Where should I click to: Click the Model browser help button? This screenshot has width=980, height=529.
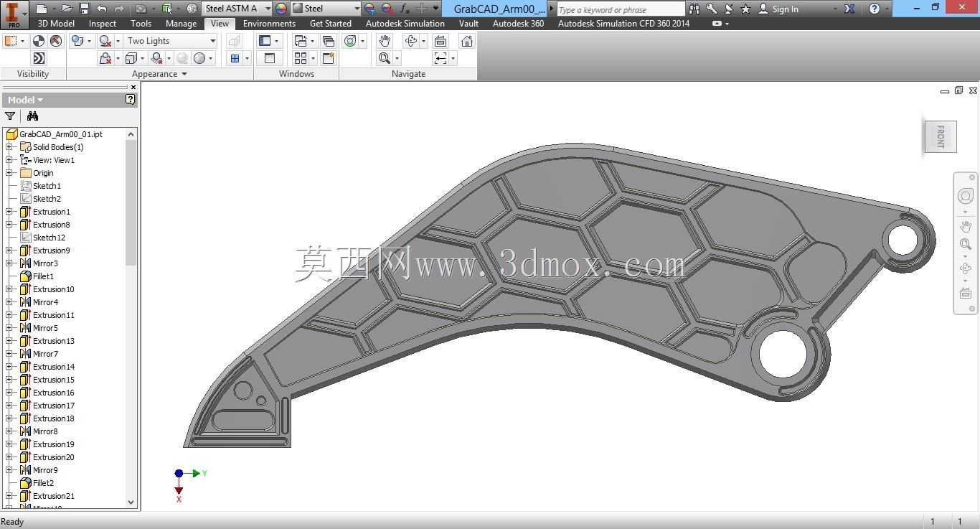[x=130, y=100]
